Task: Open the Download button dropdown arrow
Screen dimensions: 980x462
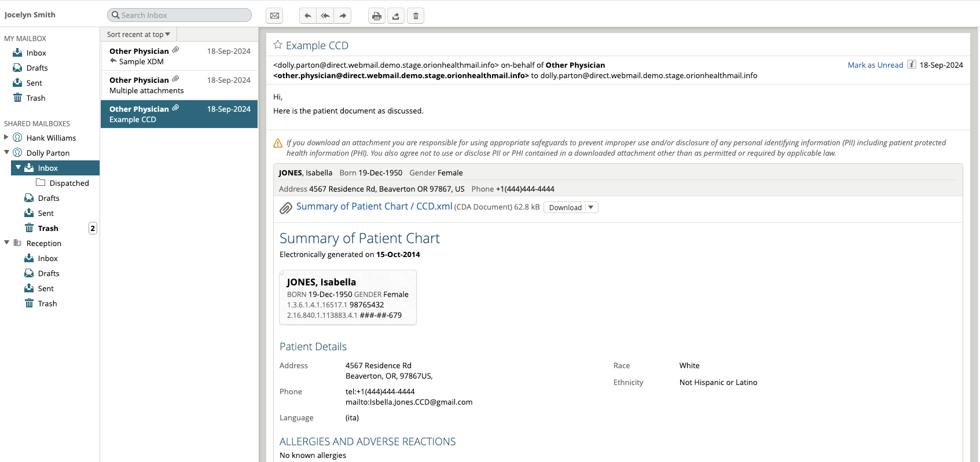Action: (591, 208)
